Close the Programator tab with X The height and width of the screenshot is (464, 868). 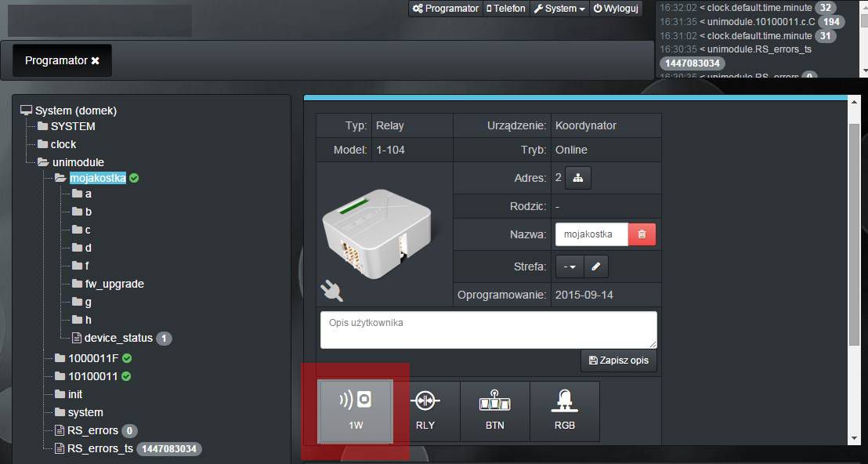coord(96,60)
